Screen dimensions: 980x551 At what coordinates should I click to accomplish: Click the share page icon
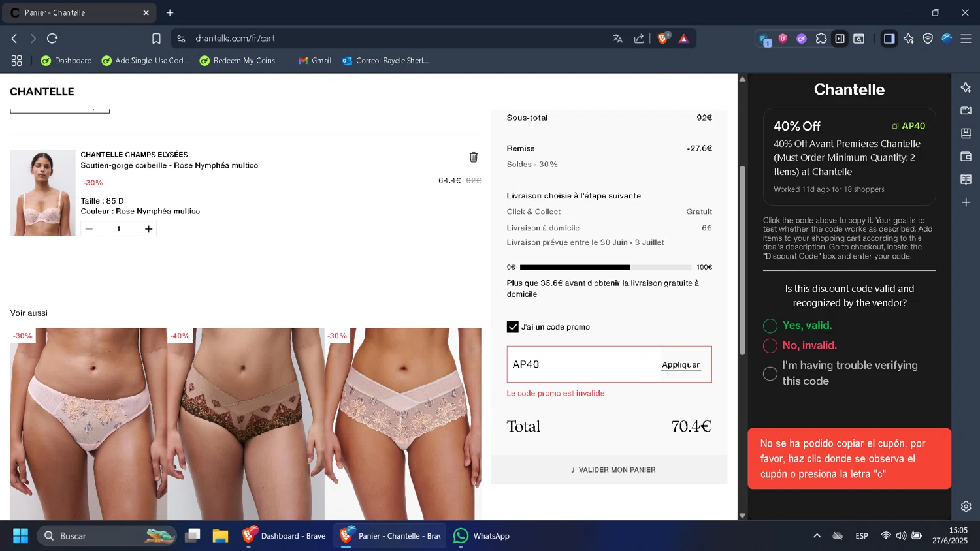click(x=639, y=39)
